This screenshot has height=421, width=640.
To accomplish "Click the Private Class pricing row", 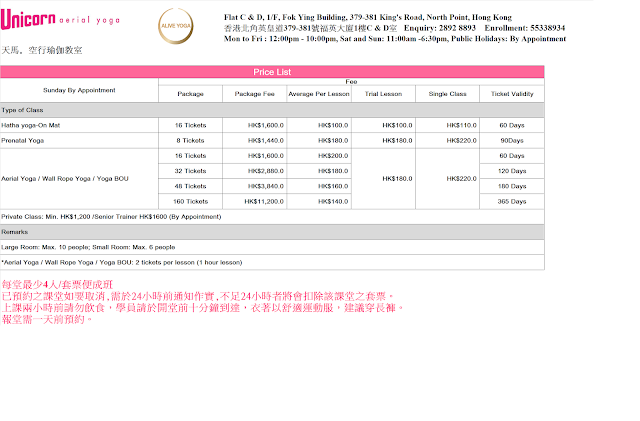I will point(272,217).
